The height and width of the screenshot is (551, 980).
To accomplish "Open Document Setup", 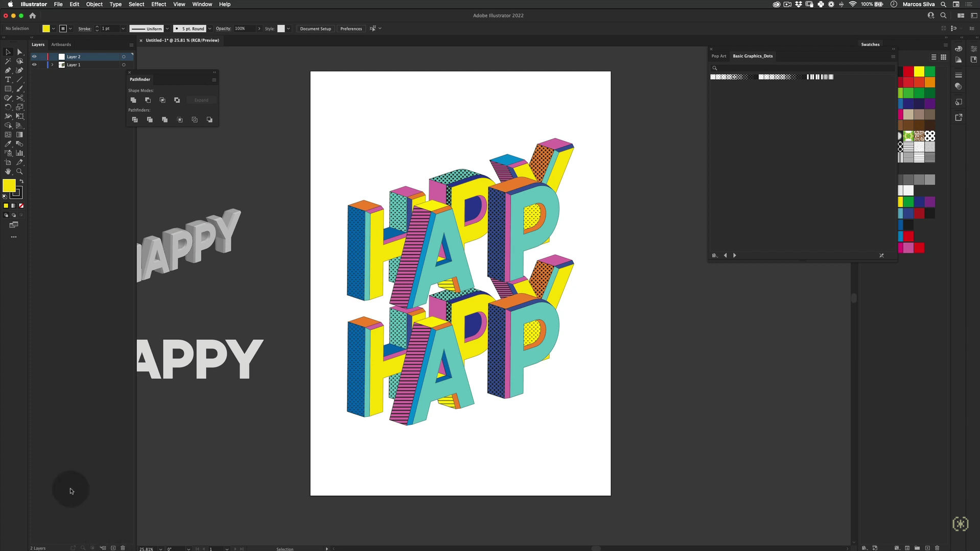I will point(315,29).
